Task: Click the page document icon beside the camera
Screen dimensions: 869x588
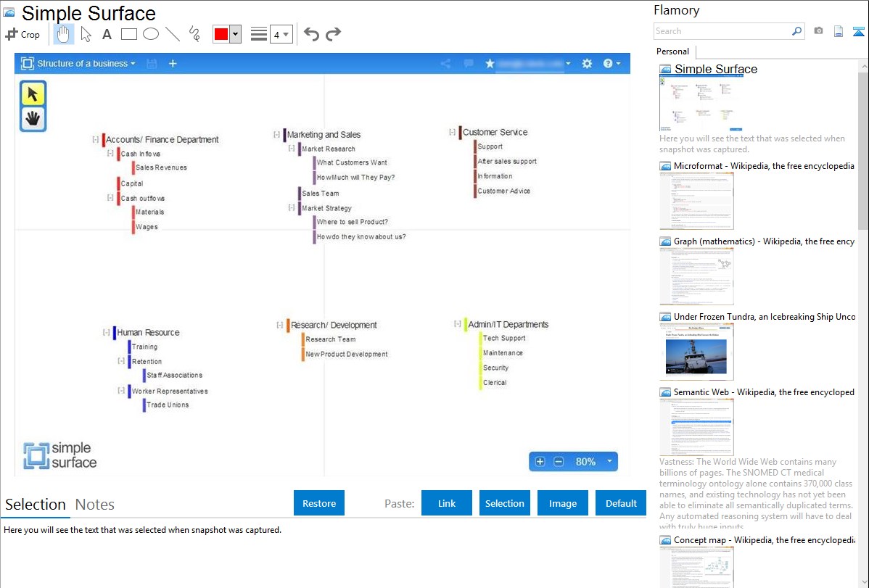Action: pyautogui.click(x=839, y=31)
